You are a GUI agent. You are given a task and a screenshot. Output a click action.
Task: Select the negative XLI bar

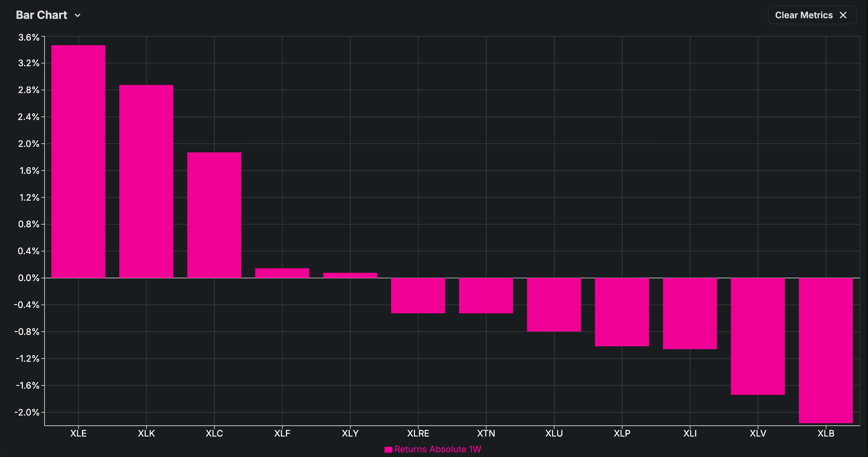click(690, 313)
